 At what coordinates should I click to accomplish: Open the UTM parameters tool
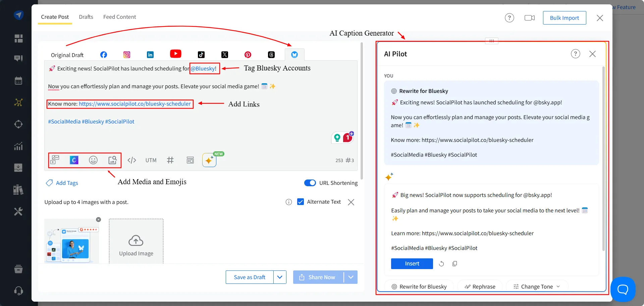click(151, 160)
